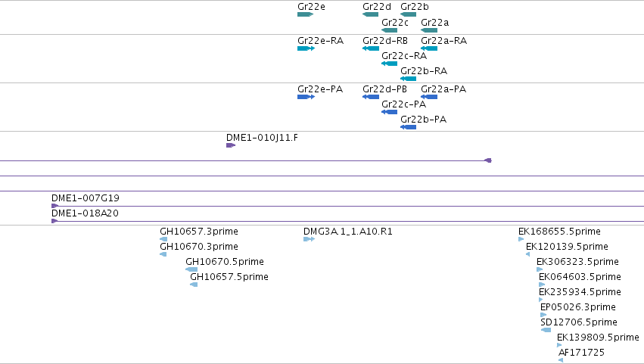This screenshot has width=644, height=364.
Task: Click the Gr22b-PA label text
Action: 423,120
